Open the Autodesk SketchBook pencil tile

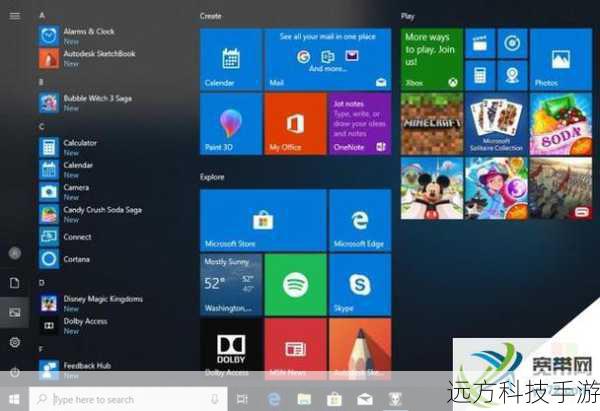click(x=360, y=348)
